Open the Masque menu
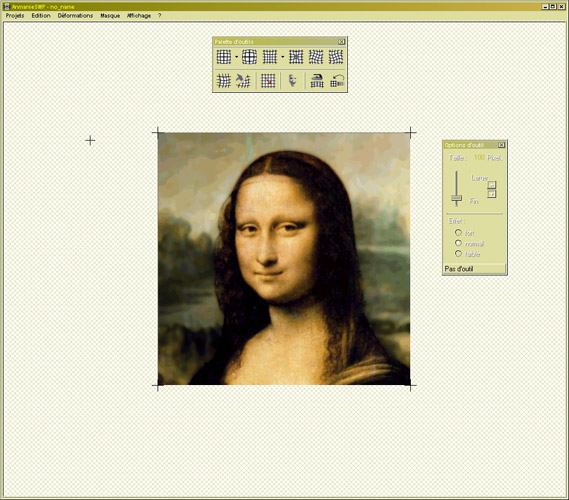Image resolution: width=569 pixels, height=500 pixels. pos(110,16)
